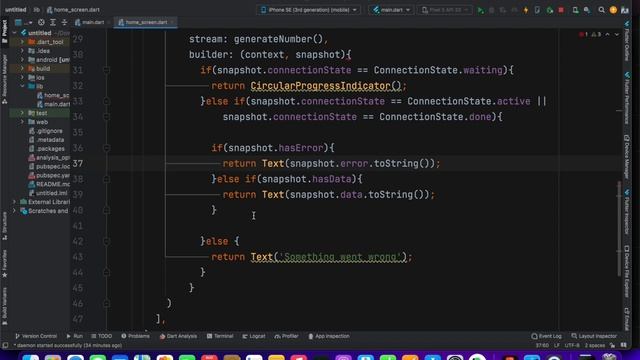Image resolution: width=640 pixels, height=360 pixels.
Task: Run the app with the green play icon
Action: coord(480,10)
